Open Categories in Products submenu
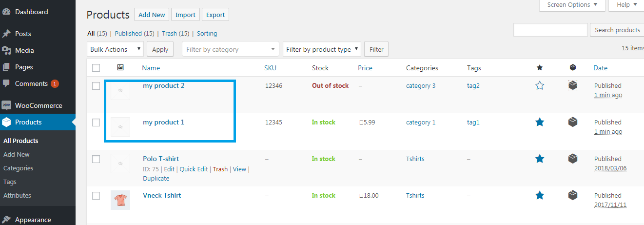The width and height of the screenshot is (644, 225). tap(19, 168)
